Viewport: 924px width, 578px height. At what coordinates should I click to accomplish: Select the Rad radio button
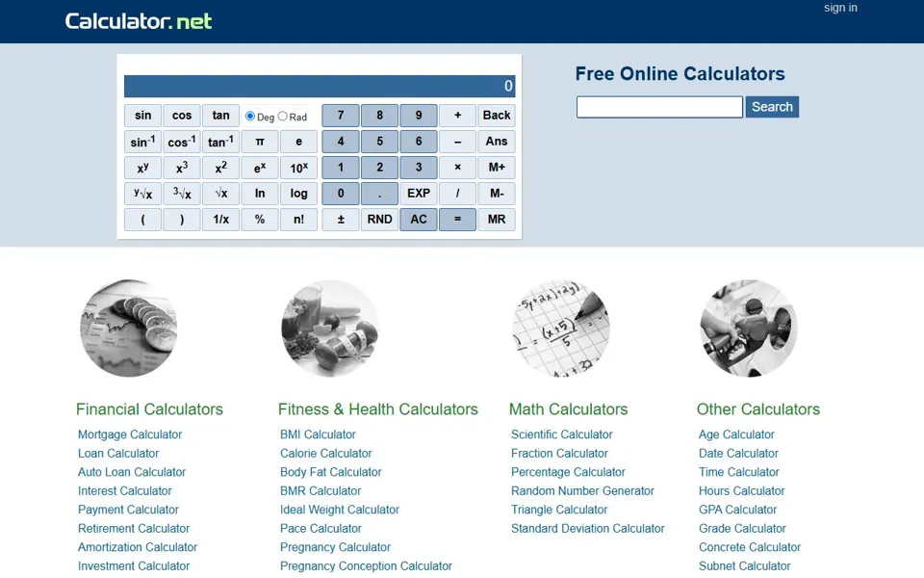click(283, 117)
